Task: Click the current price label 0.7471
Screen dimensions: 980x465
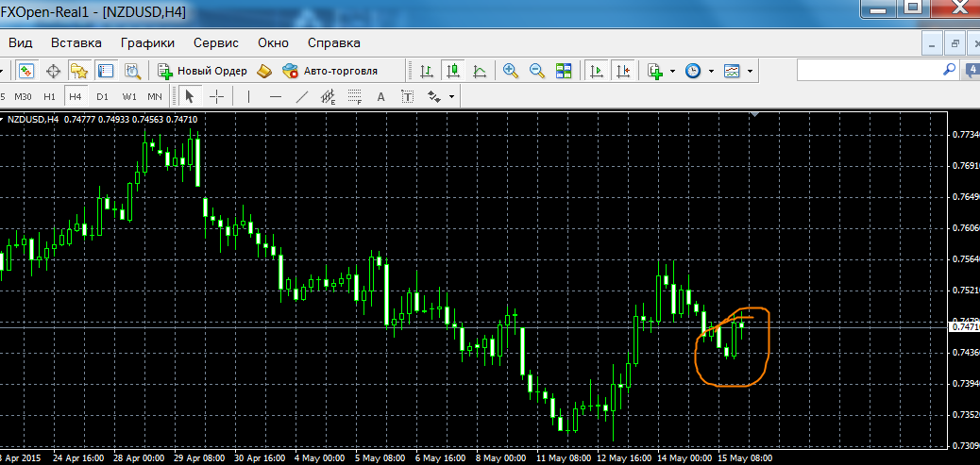Action: tap(964, 326)
